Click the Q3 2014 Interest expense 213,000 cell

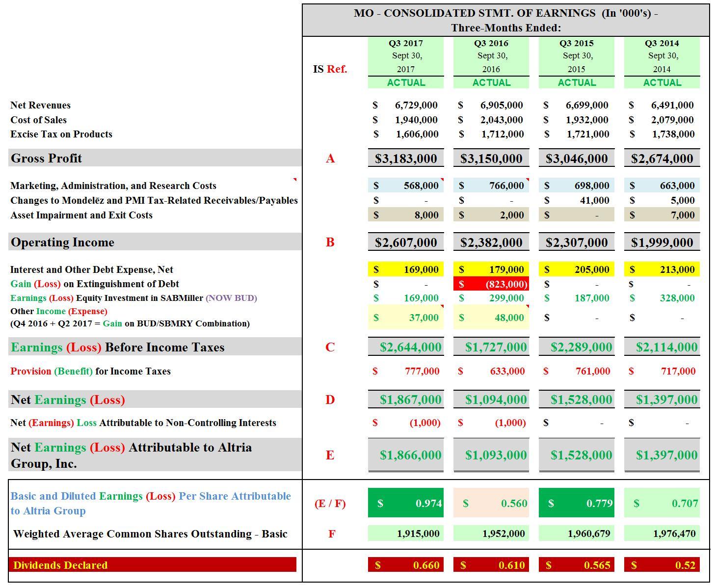(x=662, y=269)
